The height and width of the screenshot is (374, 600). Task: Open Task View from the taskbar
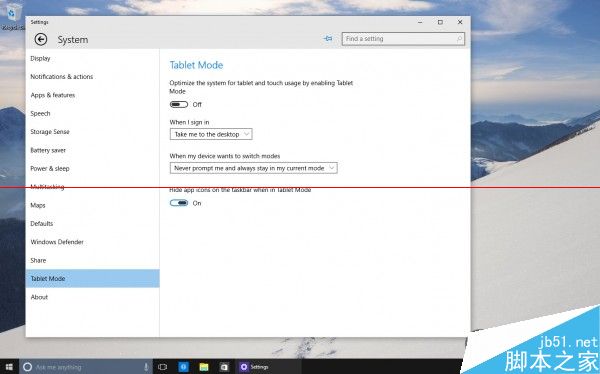(x=162, y=367)
